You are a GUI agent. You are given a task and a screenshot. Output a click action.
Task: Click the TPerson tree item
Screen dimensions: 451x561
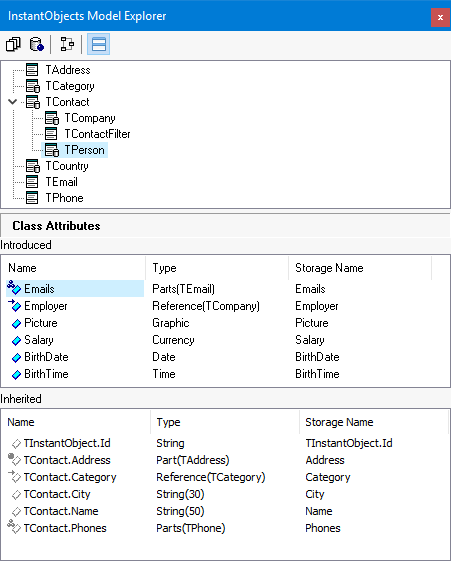(84, 150)
